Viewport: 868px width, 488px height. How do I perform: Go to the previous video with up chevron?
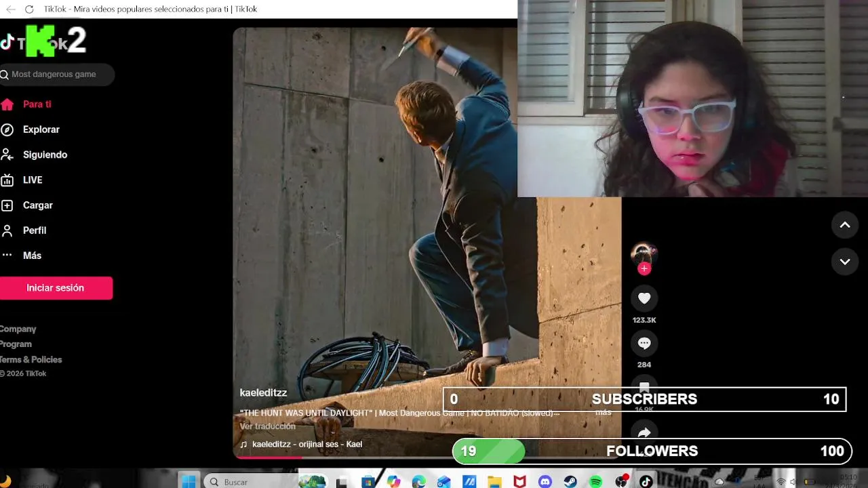pos(845,225)
